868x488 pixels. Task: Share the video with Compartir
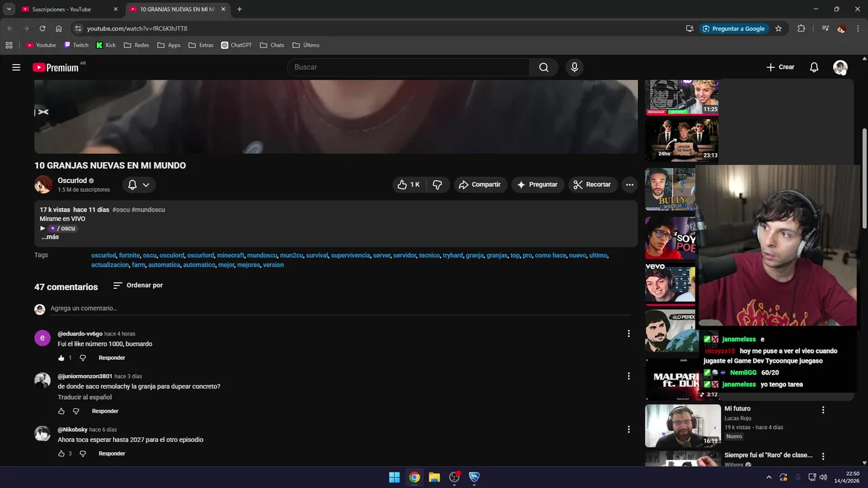click(479, 184)
